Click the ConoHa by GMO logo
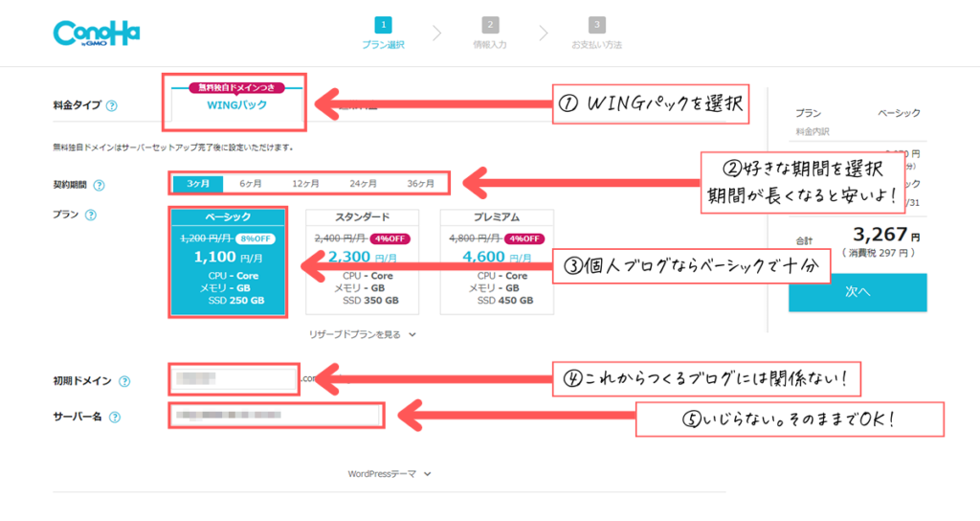Screen dimensions: 980x521 point(97,34)
